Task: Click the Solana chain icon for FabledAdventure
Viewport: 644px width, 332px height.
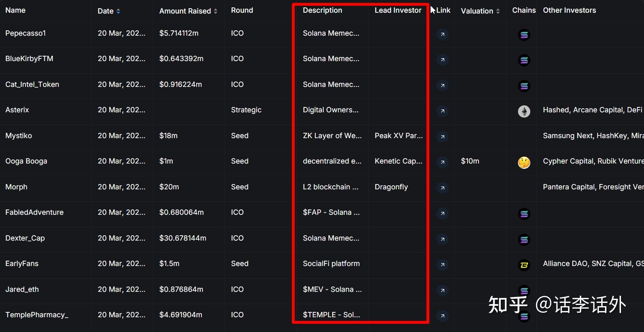Action: click(524, 214)
